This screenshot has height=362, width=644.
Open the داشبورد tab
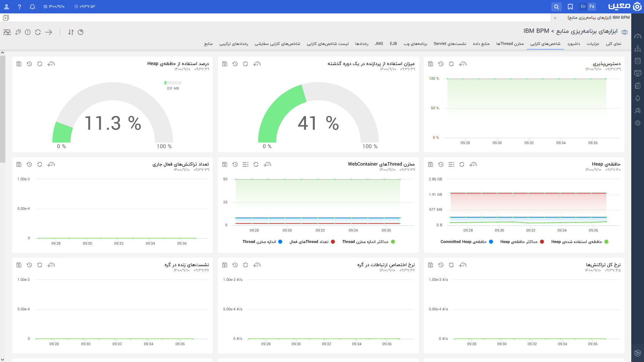pyautogui.click(x=574, y=44)
